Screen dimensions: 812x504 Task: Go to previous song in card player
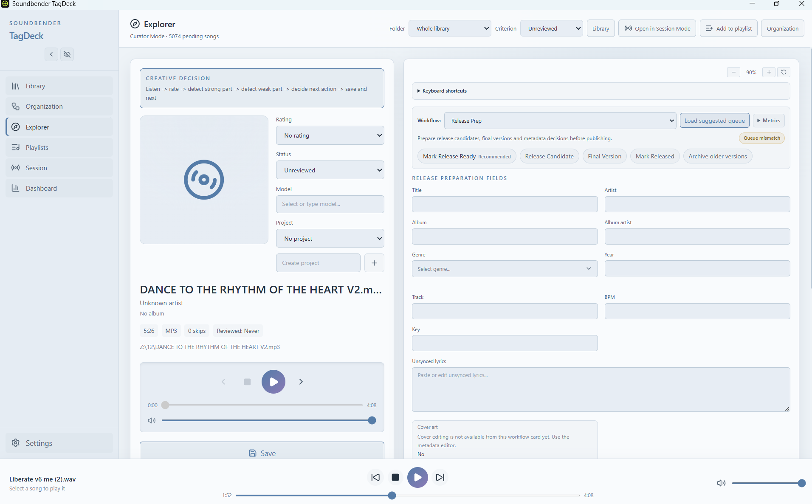(x=223, y=382)
